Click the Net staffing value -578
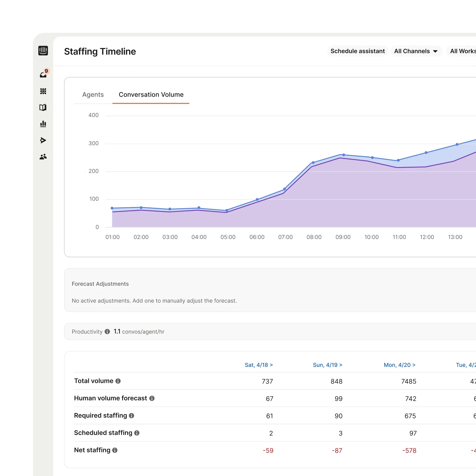 409,451
